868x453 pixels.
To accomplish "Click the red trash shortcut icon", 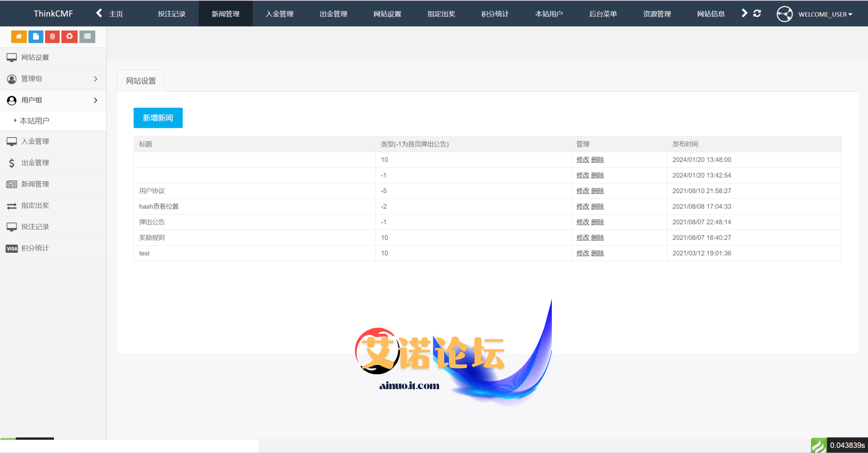I will tap(53, 37).
